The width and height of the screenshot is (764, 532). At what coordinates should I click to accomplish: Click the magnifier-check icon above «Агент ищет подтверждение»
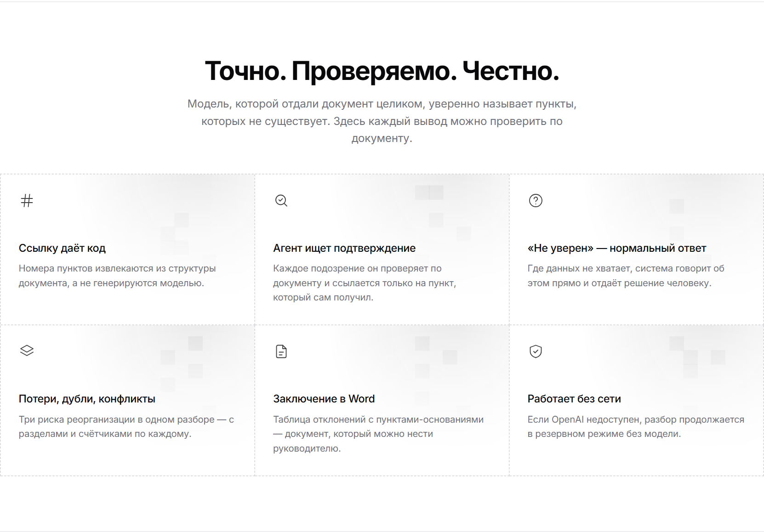281,201
